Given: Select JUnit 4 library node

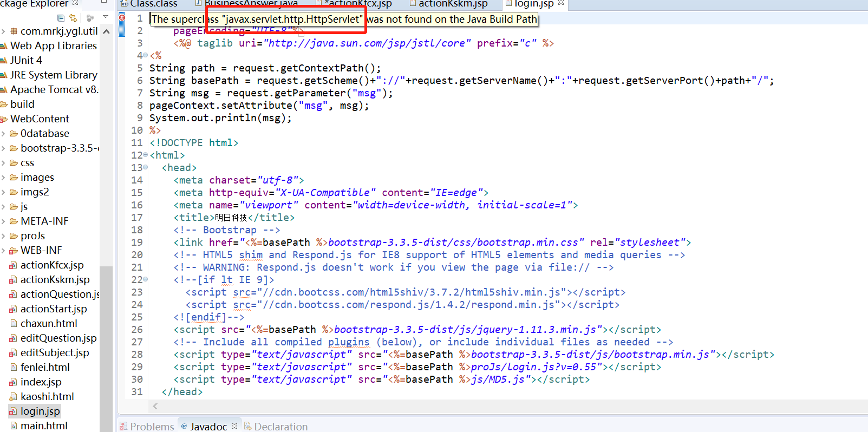Looking at the screenshot, I should click(26, 60).
